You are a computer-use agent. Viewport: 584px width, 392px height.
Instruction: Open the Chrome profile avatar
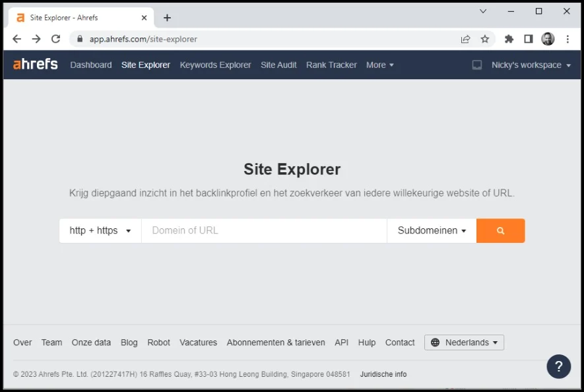pyautogui.click(x=548, y=39)
